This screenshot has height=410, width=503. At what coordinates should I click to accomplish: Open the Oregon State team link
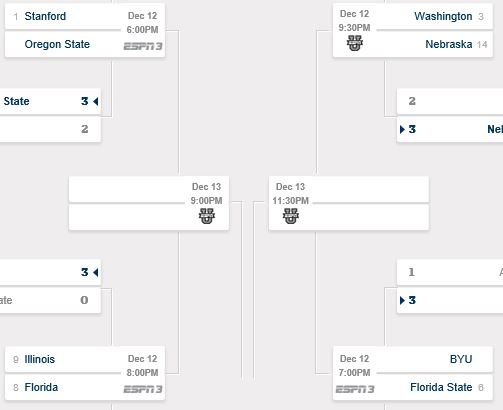(57, 44)
